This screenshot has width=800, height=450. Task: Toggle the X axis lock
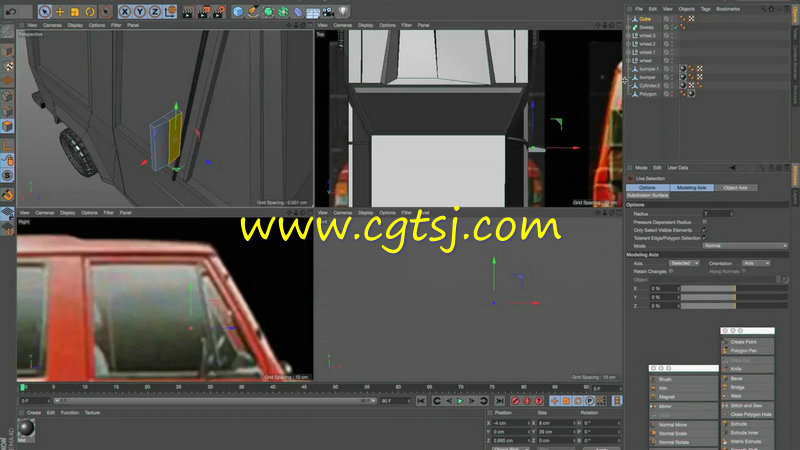[125, 11]
